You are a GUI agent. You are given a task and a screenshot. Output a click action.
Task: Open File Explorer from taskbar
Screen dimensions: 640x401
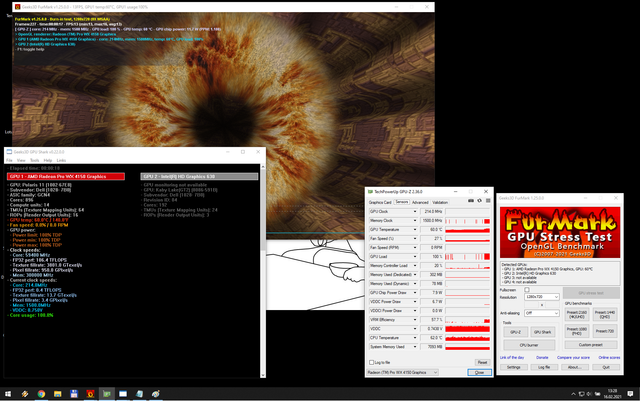(58, 394)
